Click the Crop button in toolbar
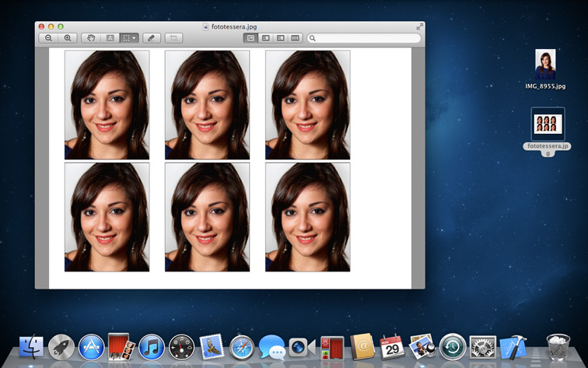The width and height of the screenshot is (588, 368). pos(173,38)
